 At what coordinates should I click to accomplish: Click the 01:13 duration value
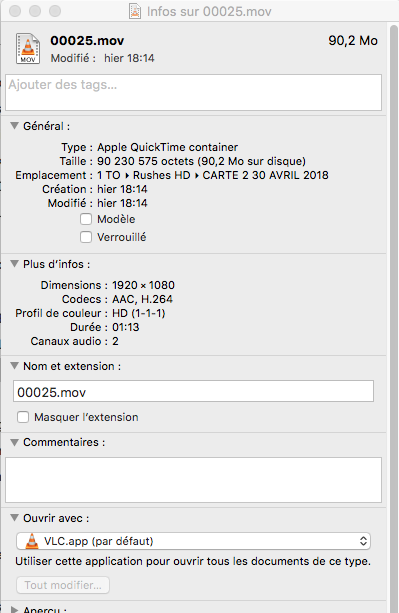pos(125,327)
